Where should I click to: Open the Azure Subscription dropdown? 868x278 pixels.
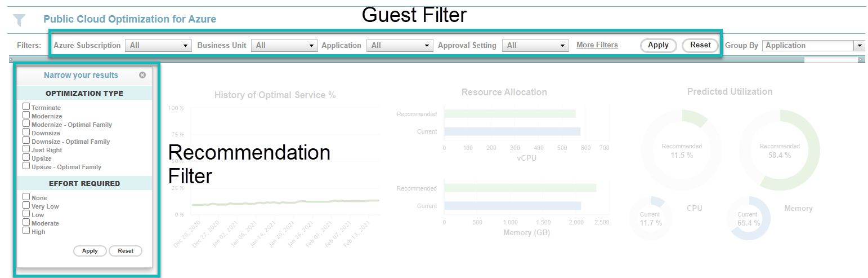[158, 46]
